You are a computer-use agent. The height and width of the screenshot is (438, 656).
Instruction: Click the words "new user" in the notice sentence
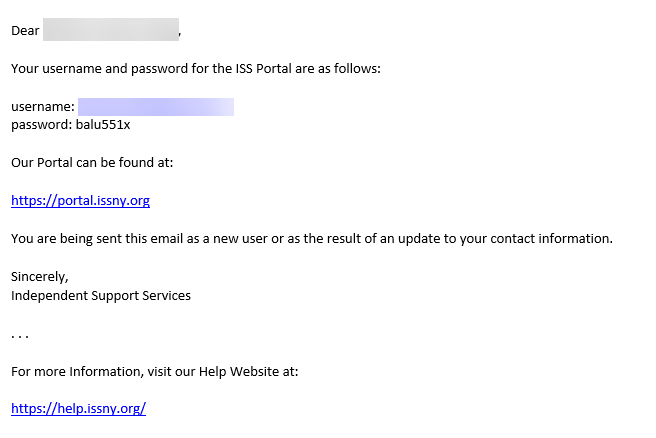click(x=240, y=239)
